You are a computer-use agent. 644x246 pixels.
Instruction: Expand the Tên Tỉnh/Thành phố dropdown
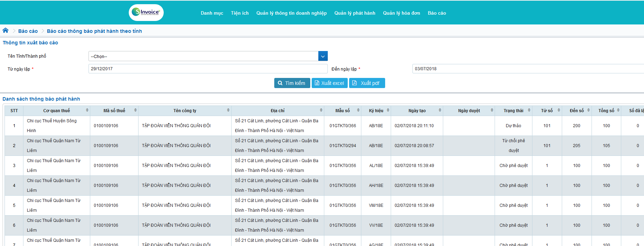323,56
